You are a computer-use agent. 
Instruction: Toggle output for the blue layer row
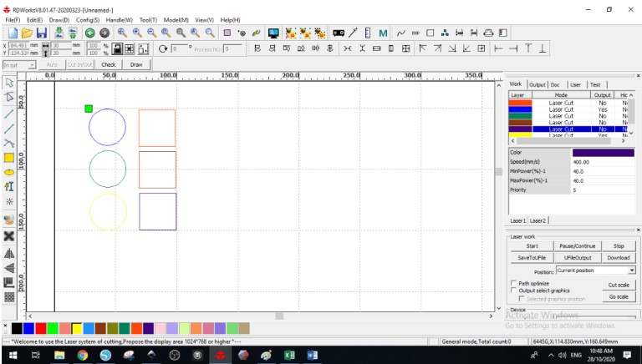click(602, 109)
